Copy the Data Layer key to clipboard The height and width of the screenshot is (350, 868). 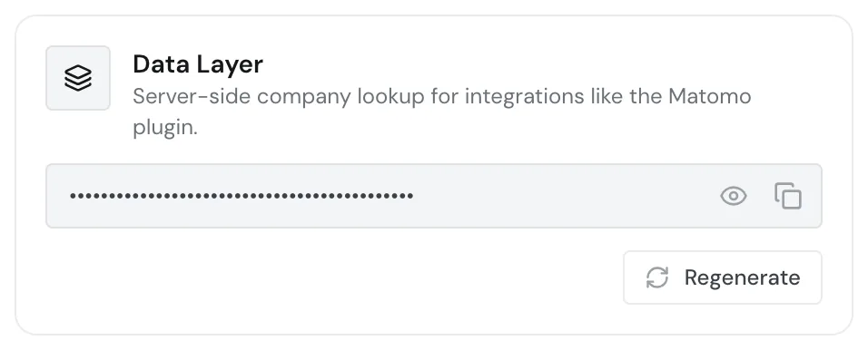[x=788, y=196]
